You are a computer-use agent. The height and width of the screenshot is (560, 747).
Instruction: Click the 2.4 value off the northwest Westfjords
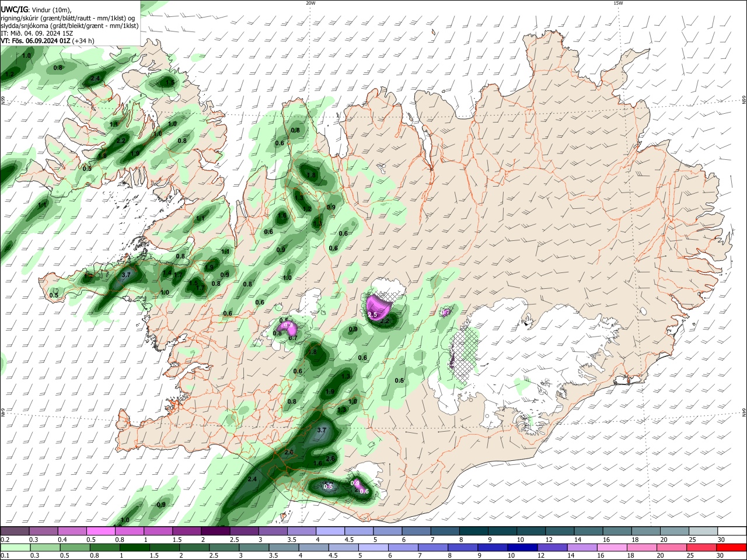[96, 78]
